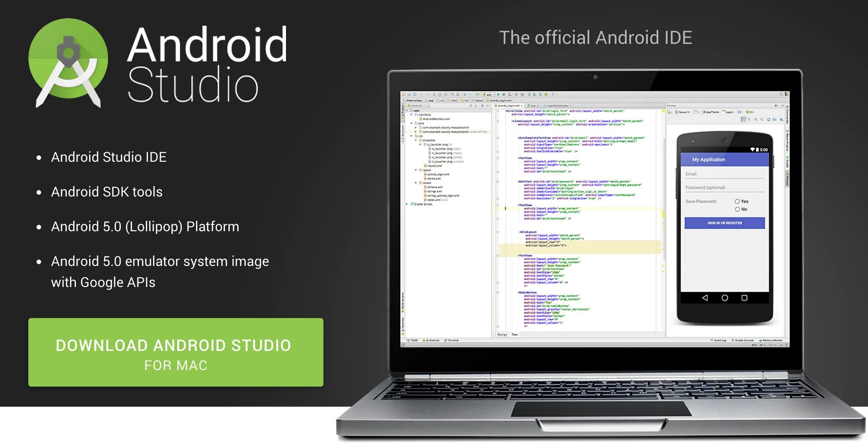Select myrect.xml in project tree

433,166
